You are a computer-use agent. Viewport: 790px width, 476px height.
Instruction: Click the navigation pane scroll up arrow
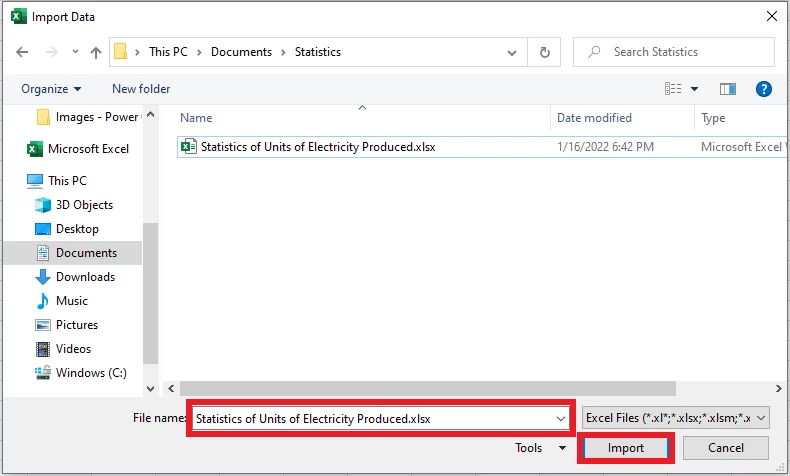point(150,115)
